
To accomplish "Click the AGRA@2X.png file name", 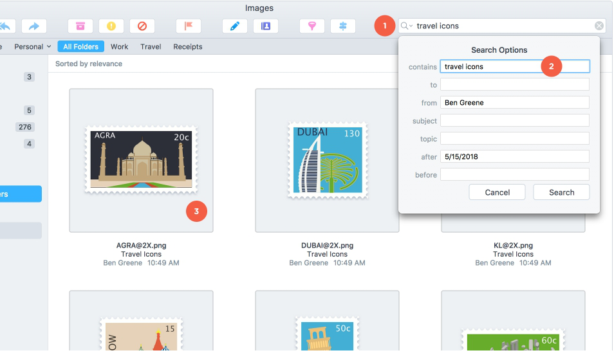I will (x=142, y=246).
